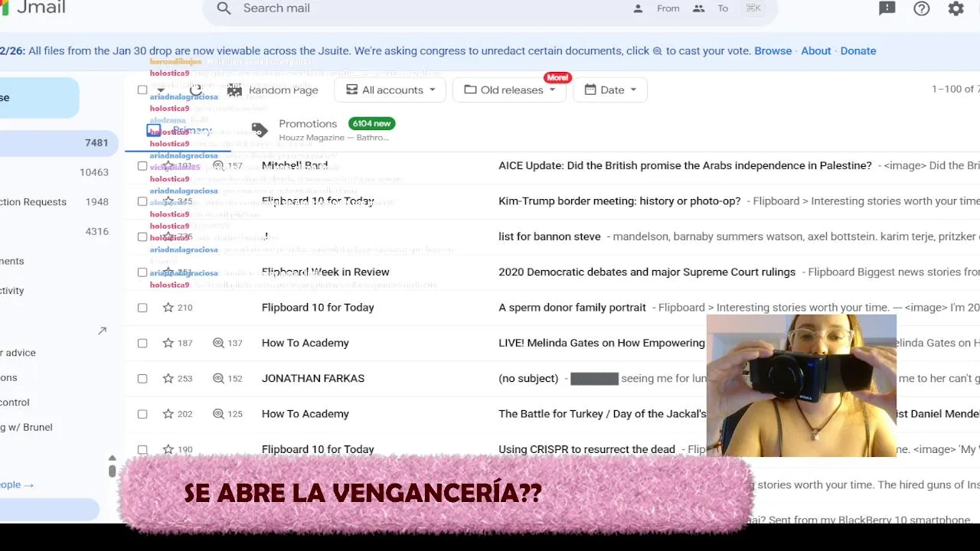Click the webcam video overlay thumbnail
The width and height of the screenshot is (980, 551).
tap(802, 386)
